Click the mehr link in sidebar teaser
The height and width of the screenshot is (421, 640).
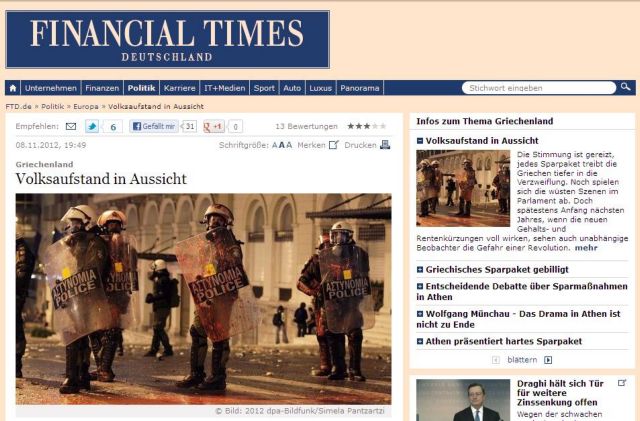586,248
